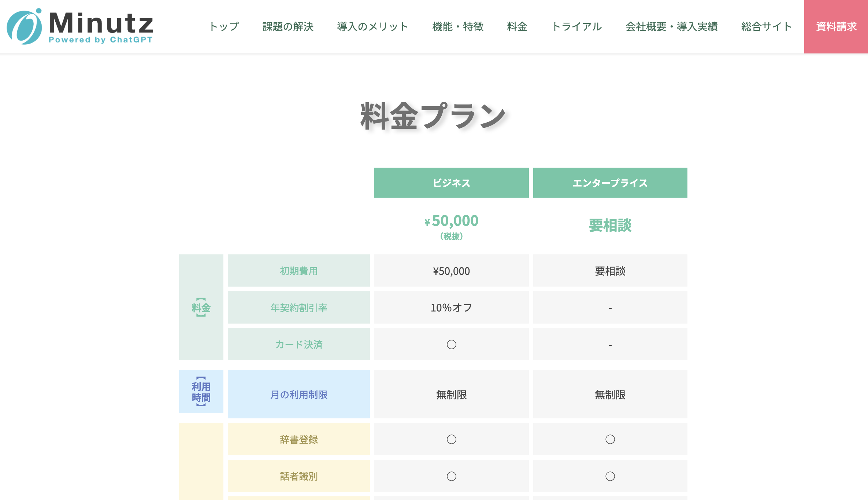Select the エンタープライズ plan header

(610, 183)
